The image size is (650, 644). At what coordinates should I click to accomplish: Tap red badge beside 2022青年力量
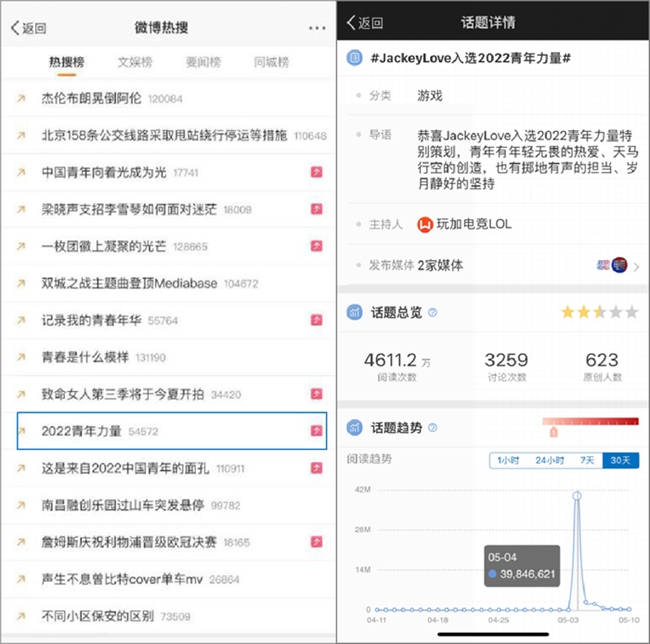317,431
